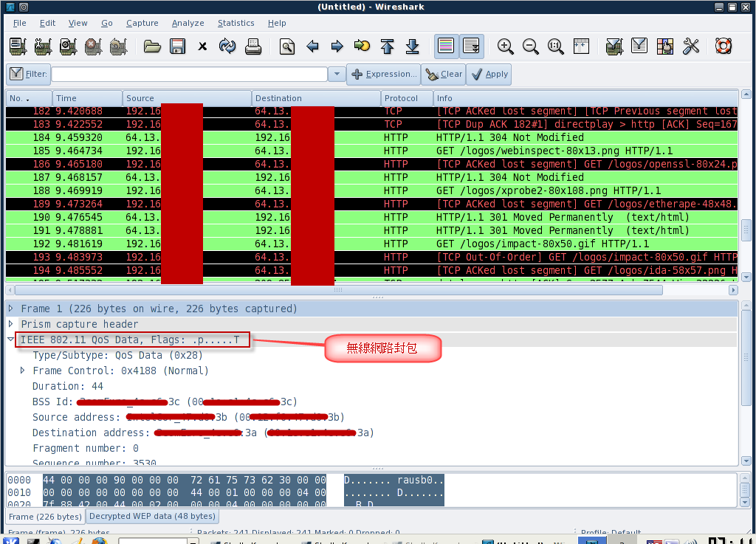Start a new live capture icon

69,47
